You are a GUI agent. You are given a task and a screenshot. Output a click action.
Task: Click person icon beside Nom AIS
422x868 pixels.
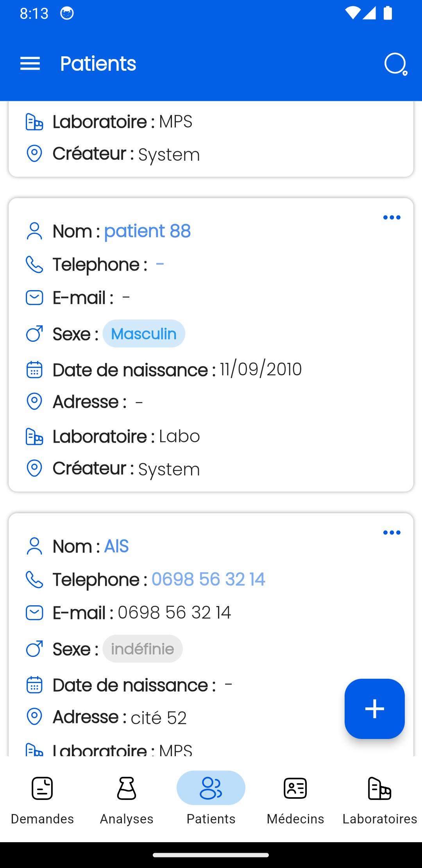click(x=34, y=546)
